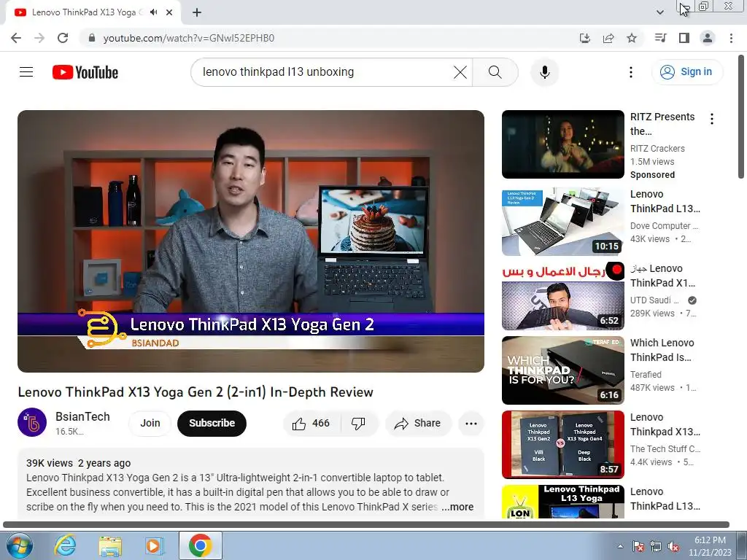
Task: Click the Share button
Action: coord(418,424)
